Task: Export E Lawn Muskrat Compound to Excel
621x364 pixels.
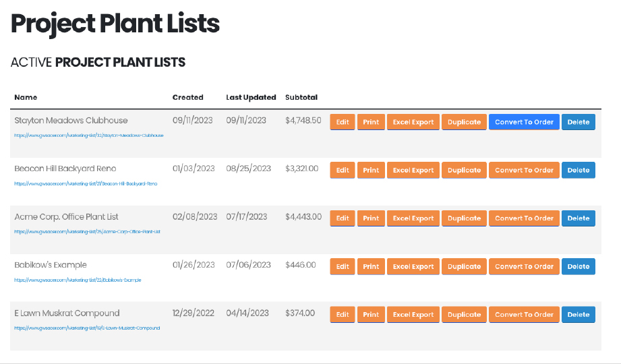Action: coord(413,315)
